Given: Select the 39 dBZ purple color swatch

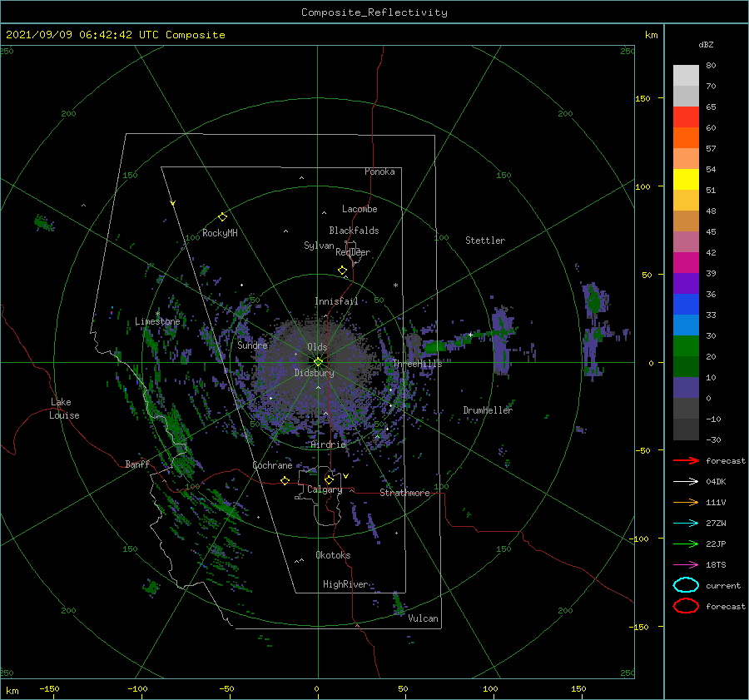Looking at the screenshot, I should click(686, 284).
